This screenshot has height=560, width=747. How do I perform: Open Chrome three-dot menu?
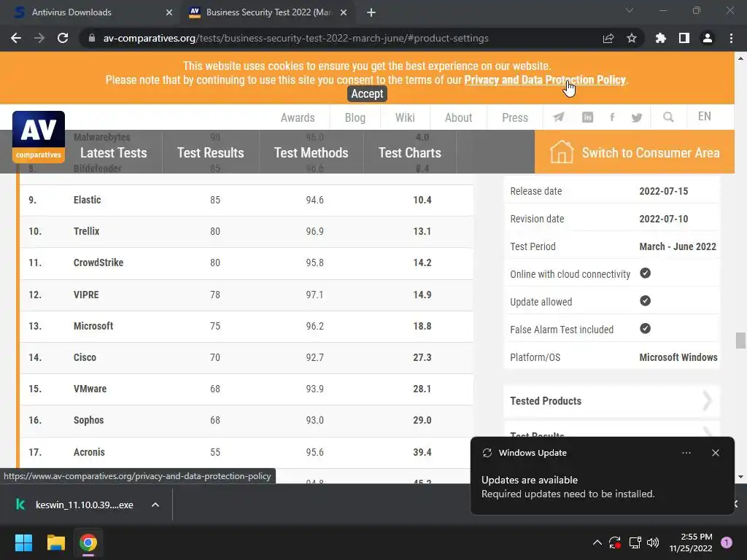[x=731, y=38]
